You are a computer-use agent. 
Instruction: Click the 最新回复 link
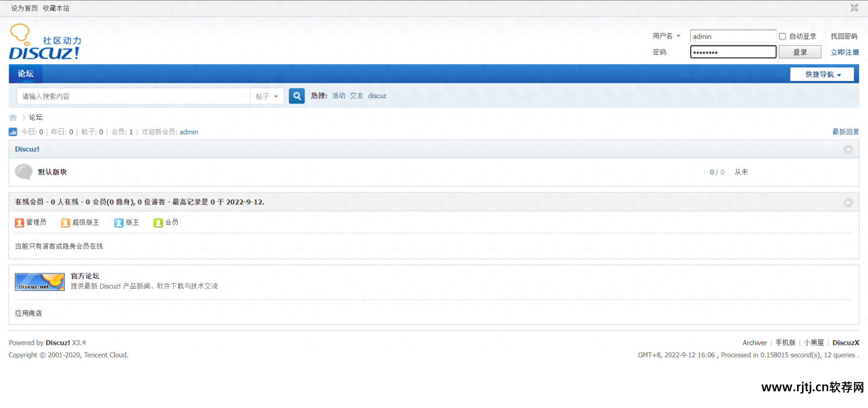(x=845, y=132)
